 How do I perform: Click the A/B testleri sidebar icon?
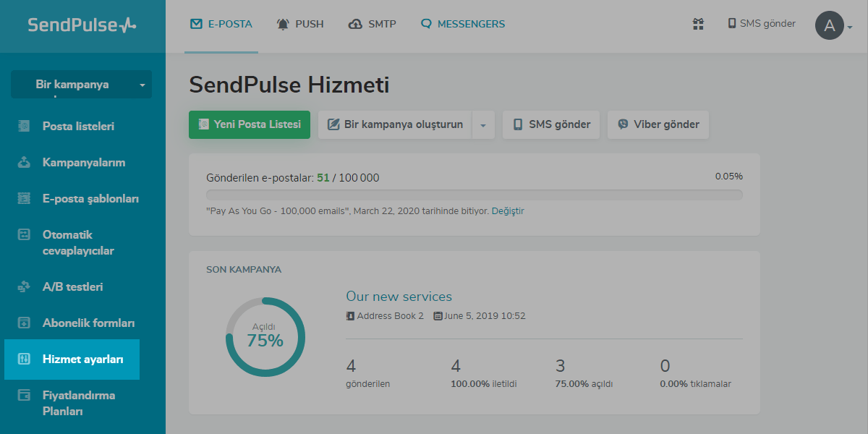24,286
